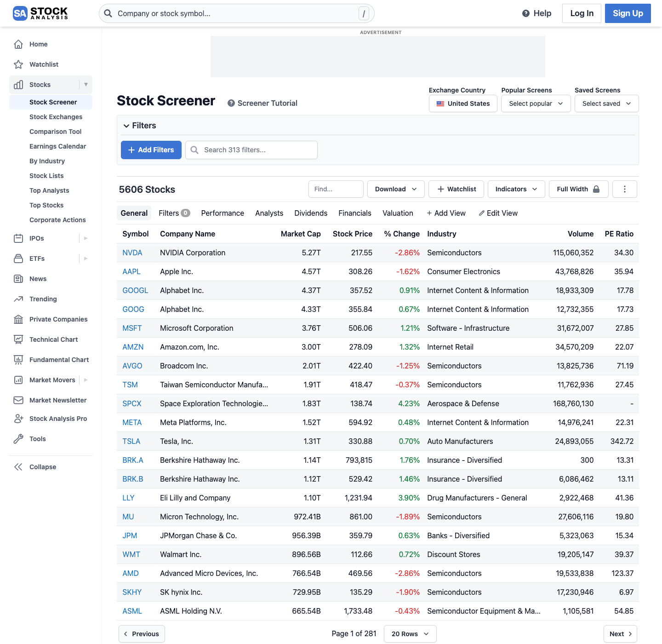Viewport: 662px width, 644px height.
Task: Click the Fundamental Chart icon
Action: (x=18, y=360)
